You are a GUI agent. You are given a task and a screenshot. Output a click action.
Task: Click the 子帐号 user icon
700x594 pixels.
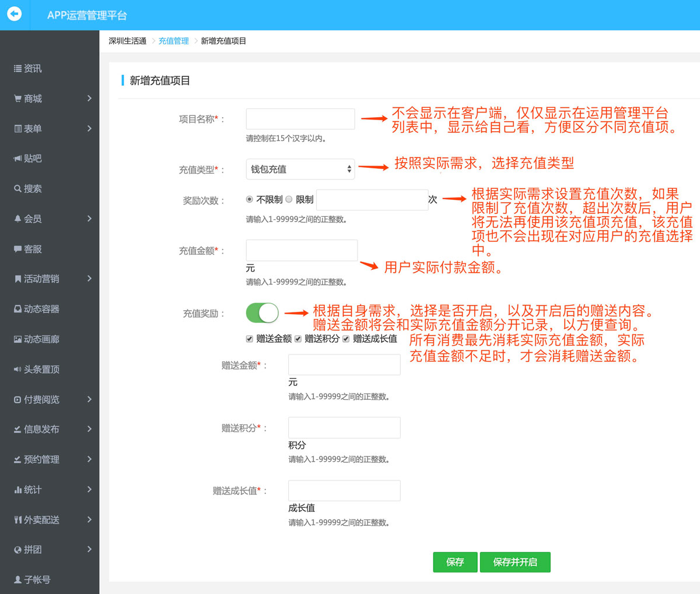[x=17, y=580]
